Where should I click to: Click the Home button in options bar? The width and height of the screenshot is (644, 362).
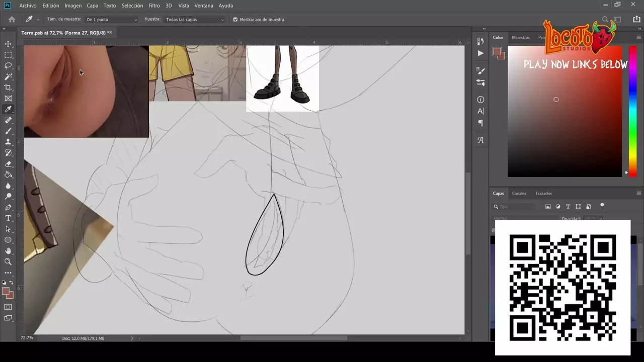pos(12,20)
